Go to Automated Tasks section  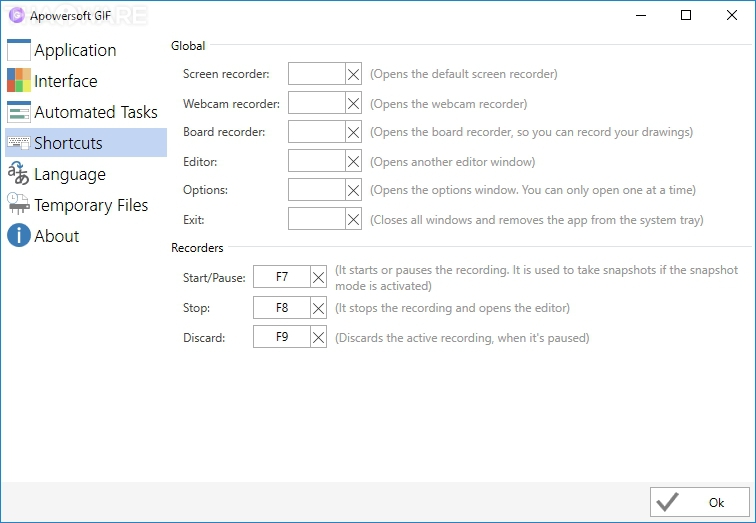pyautogui.click(x=96, y=112)
